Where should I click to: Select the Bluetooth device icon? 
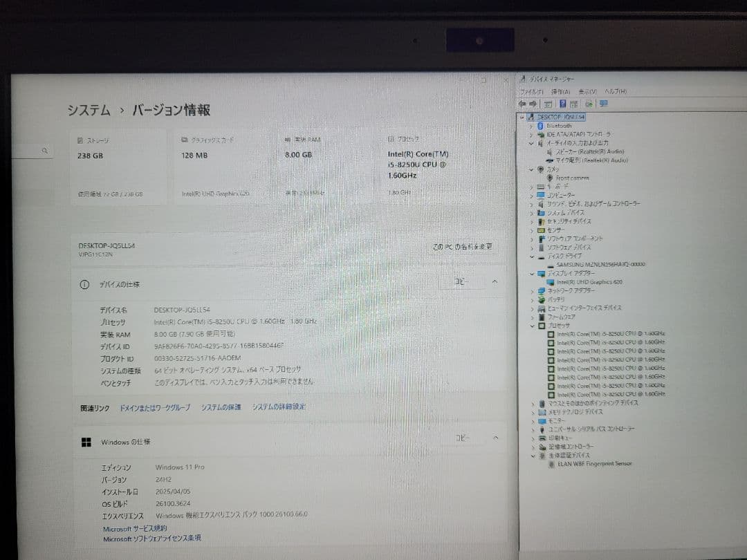541,127
